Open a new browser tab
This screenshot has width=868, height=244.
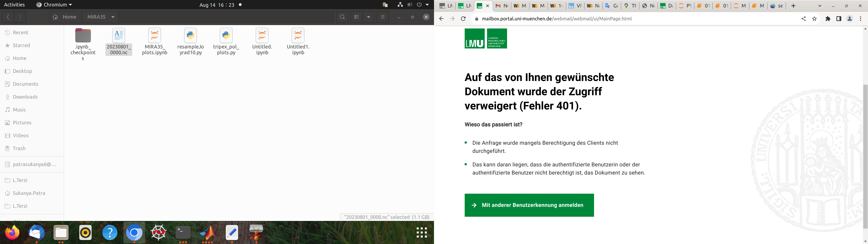click(794, 6)
